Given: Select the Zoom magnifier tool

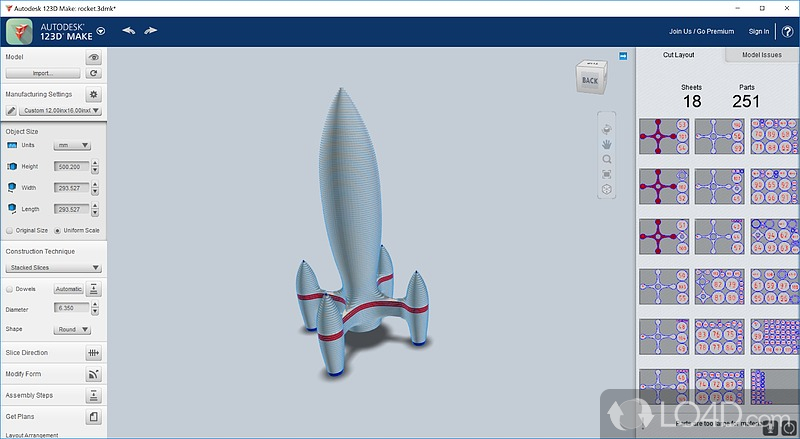Looking at the screenshot, I should click(x=607, y=159).
